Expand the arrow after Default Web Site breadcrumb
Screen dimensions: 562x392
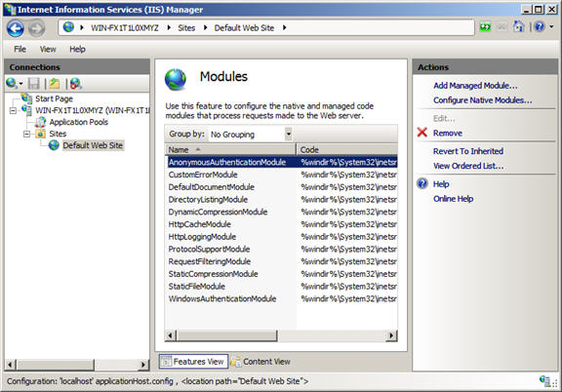[x=284, y=27]
